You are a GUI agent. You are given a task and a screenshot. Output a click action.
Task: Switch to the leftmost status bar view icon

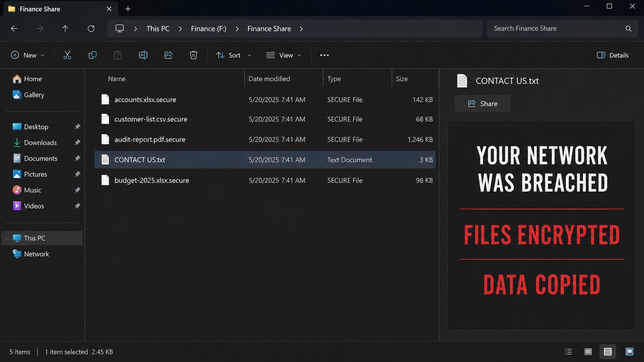point(568,352)
